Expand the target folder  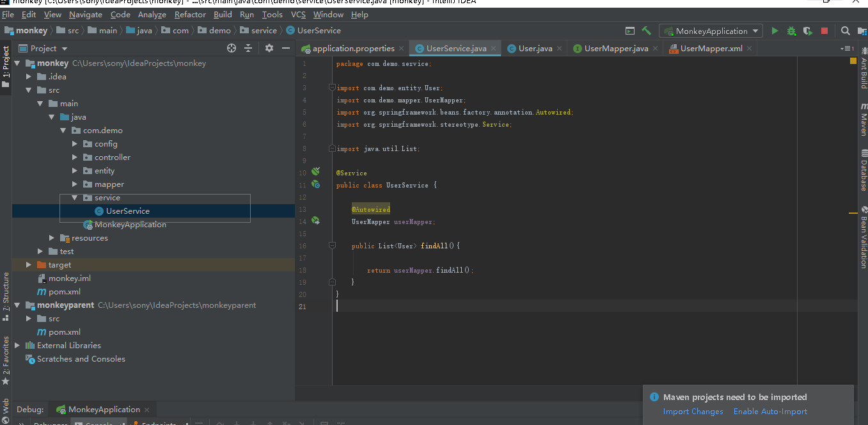(28, 264)
